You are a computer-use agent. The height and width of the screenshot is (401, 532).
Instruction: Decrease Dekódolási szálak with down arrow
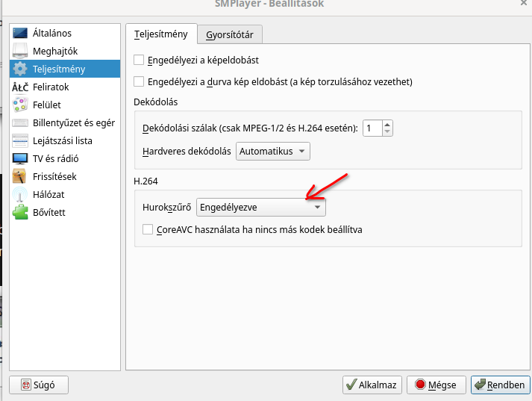coord(387,131)
